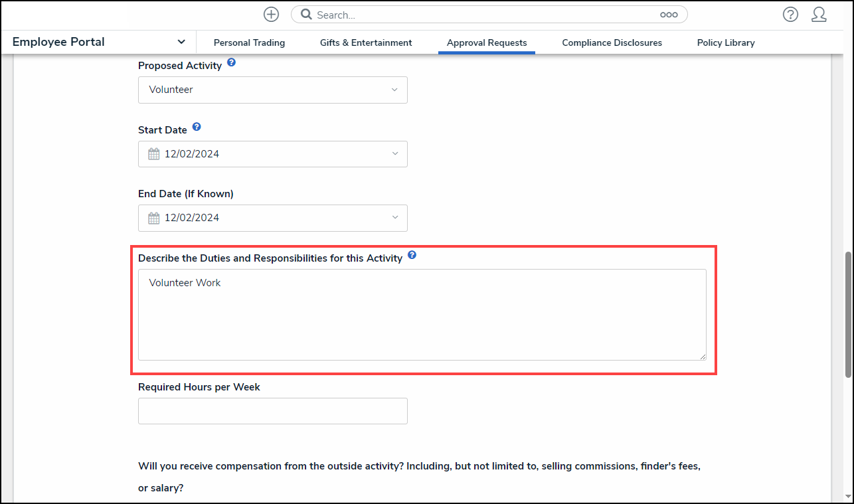854x504 pixels.
Task: Expand the Employee Portal dropdown
Action: click(181, 42)
